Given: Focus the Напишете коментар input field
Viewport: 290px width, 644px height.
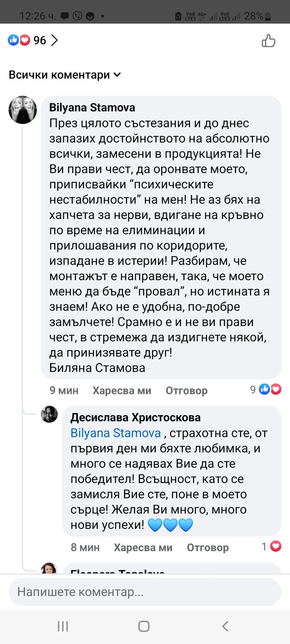Looking at the screenshot, I should pos(145,592).
